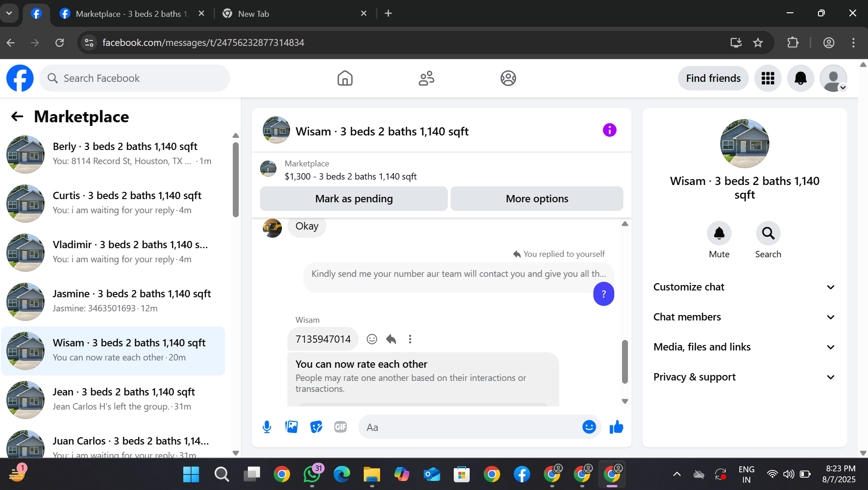The image size is (868, 490).
Task: Select the Wisam conversation in list
Action: tap(113, 350)
